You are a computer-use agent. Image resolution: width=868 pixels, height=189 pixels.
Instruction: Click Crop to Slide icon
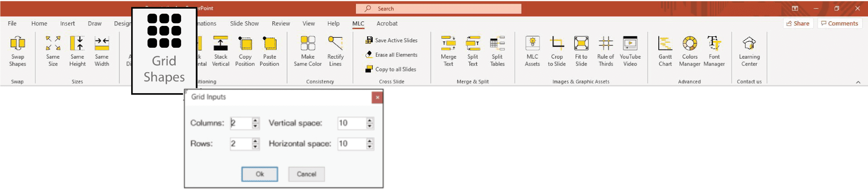pyautogui.click(x=557, y=44)
